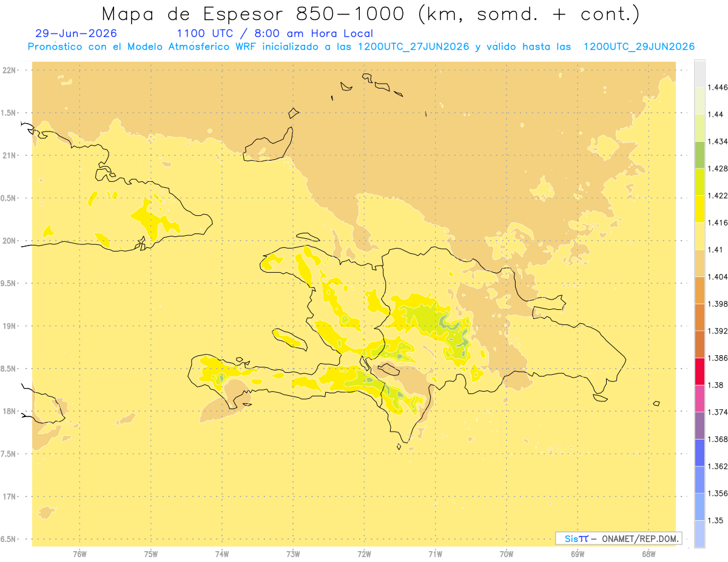Click the '74W' longitude label
The width and height of the screenshot is (728, 562).
coord(222,554)
